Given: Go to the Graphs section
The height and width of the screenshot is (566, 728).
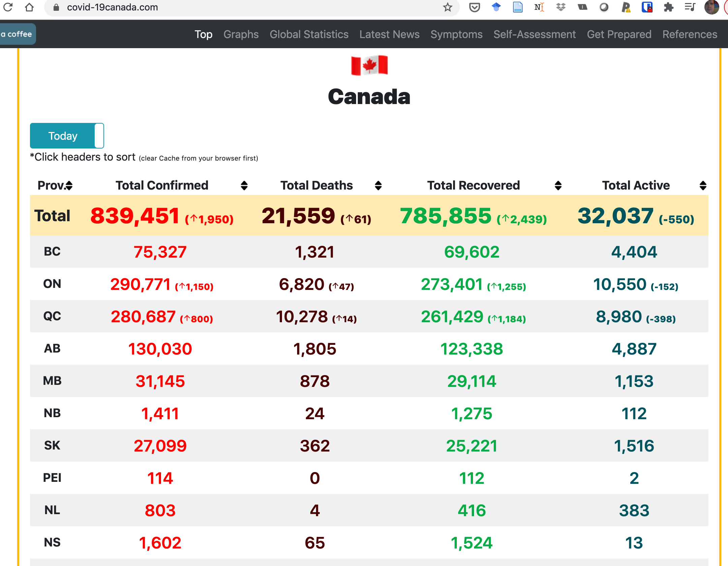Looking at the screenshot, I should point(241,34).
